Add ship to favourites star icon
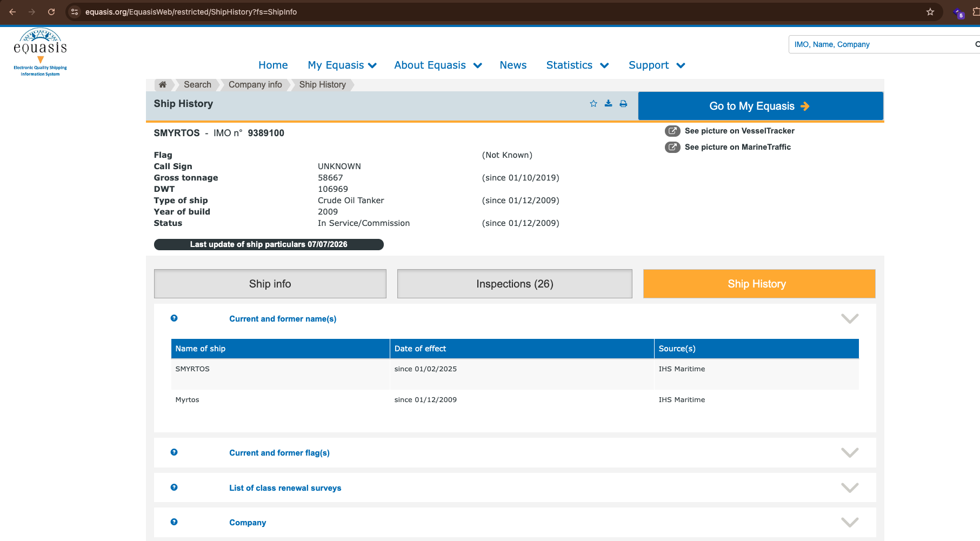 (x=594, y=103)
